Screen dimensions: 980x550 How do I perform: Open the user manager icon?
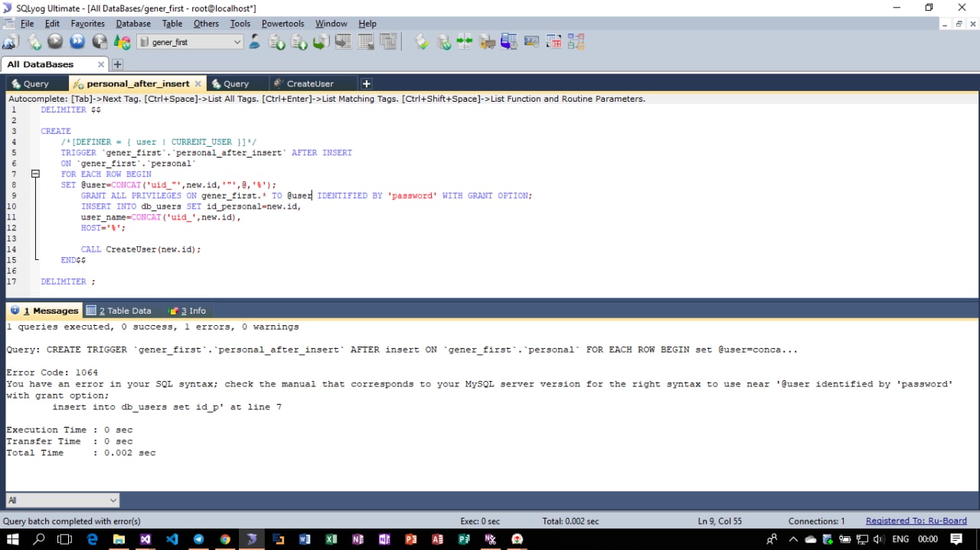click(254, 41)
